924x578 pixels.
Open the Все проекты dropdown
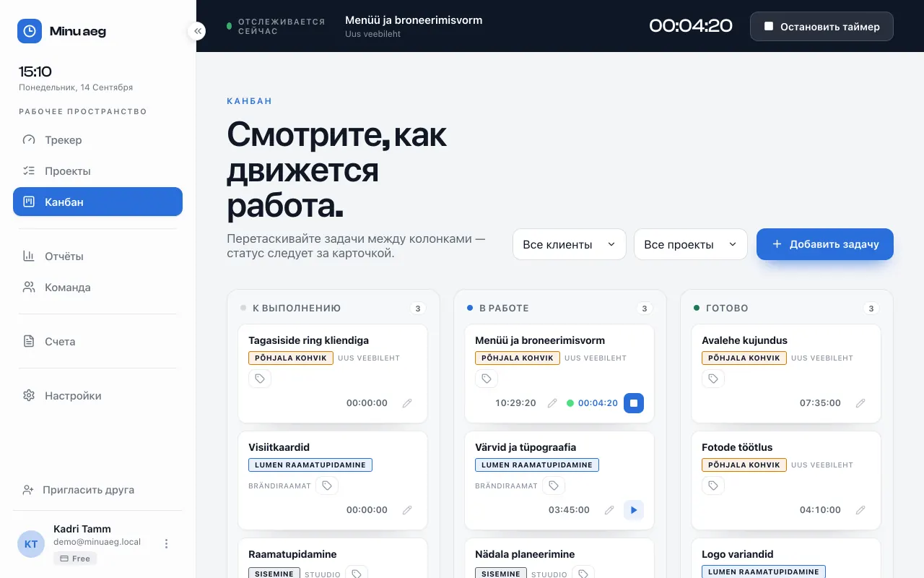coord(691,244)
